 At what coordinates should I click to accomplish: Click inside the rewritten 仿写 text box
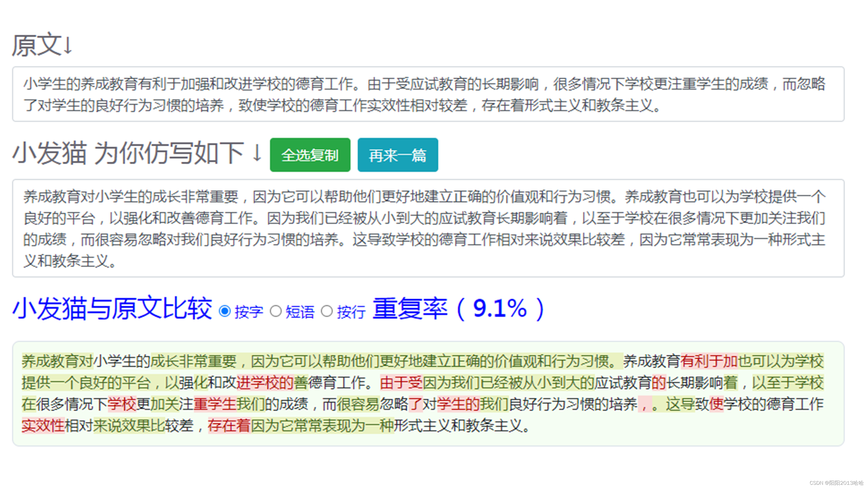[x=428, y=228]
